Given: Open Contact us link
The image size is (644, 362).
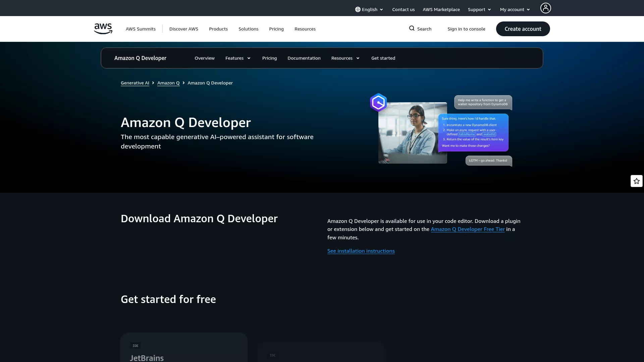Looking at the screenshot, I should tap(403, 9).
